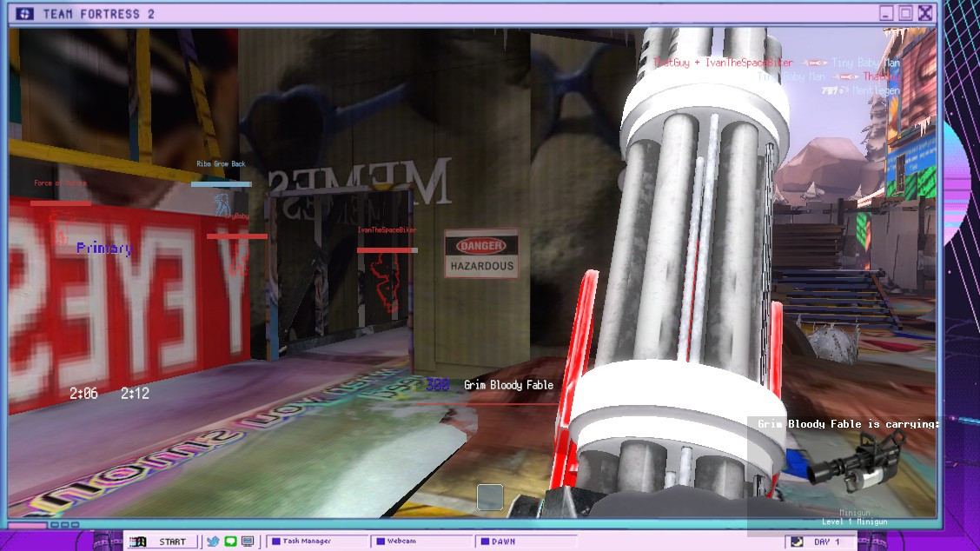Image resolution: width=980 pixels, height=551 pixels.
Task: Click the Team Fortress 2 title text
Action: [99, 14]
